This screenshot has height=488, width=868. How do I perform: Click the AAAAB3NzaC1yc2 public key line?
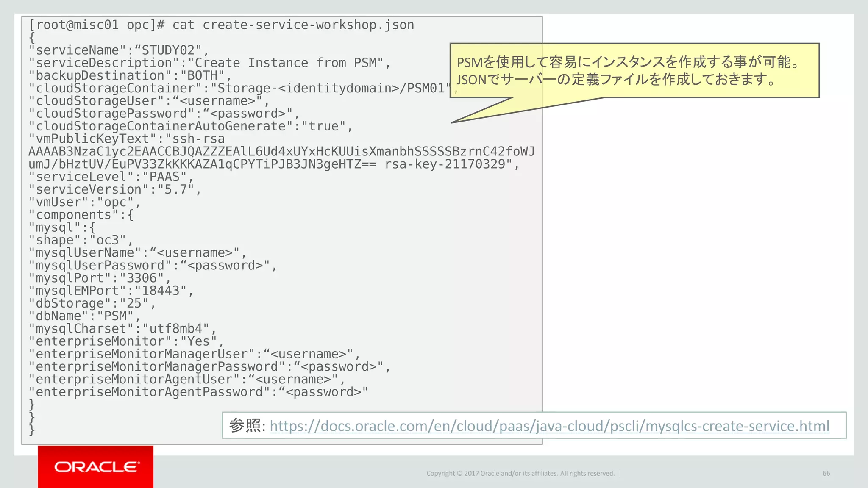[281, 152]
